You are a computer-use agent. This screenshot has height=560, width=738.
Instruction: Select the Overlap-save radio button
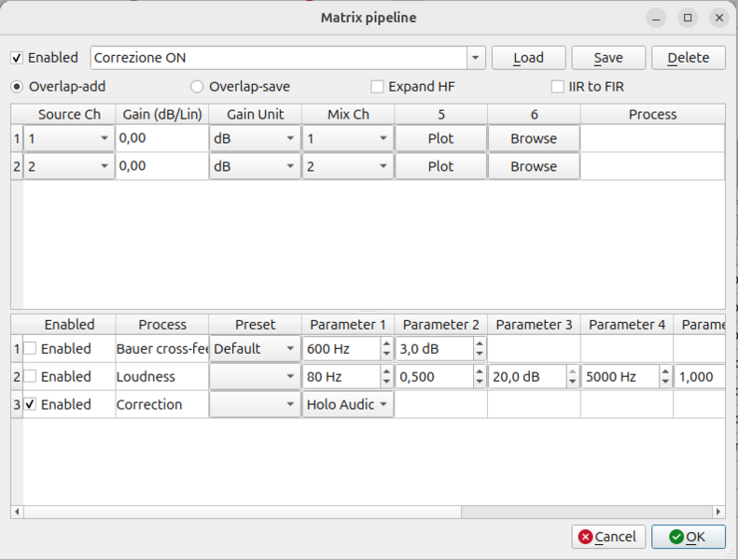coord(197,87)
